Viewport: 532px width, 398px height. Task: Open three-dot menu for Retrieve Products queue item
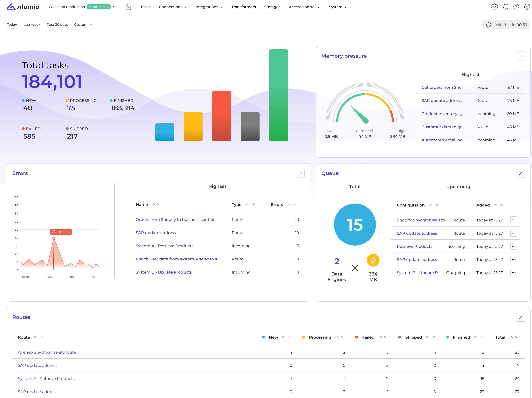[514, 246]
